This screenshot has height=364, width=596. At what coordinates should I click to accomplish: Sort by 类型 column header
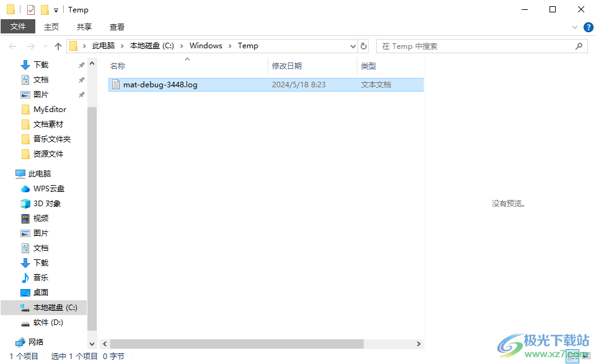click(369, 66)
